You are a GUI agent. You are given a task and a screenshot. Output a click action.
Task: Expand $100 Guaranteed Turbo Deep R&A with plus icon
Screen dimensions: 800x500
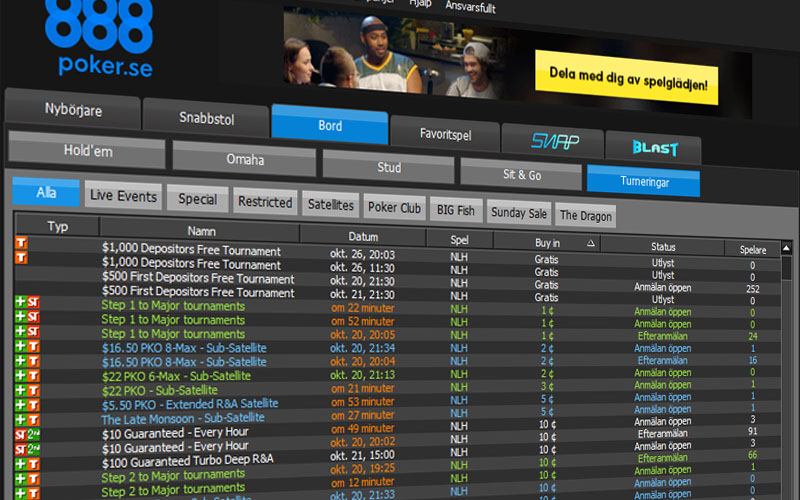pyautogui.click(x=21, y=465)
